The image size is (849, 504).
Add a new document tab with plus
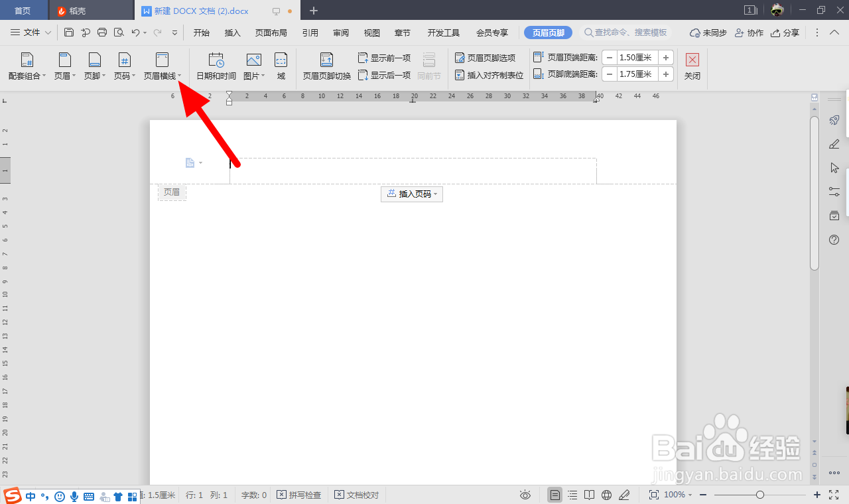314,11
